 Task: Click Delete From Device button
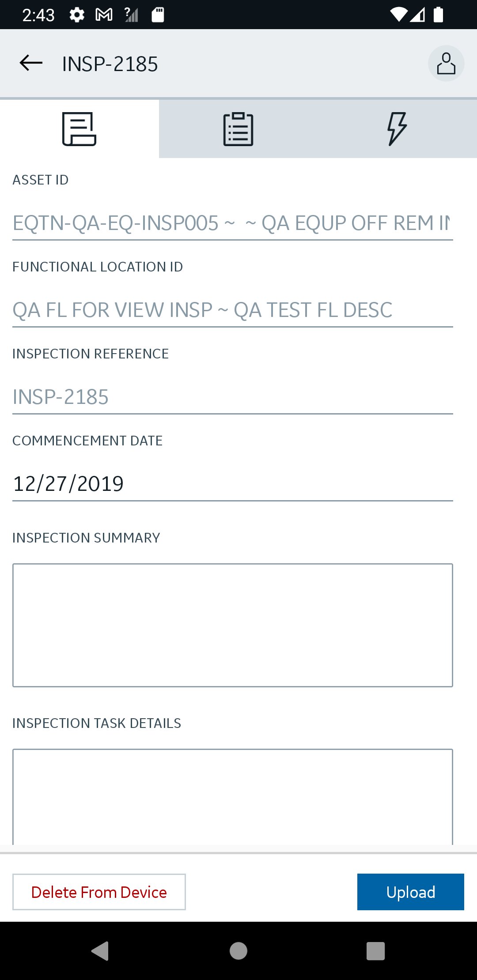tap(99, 892)
